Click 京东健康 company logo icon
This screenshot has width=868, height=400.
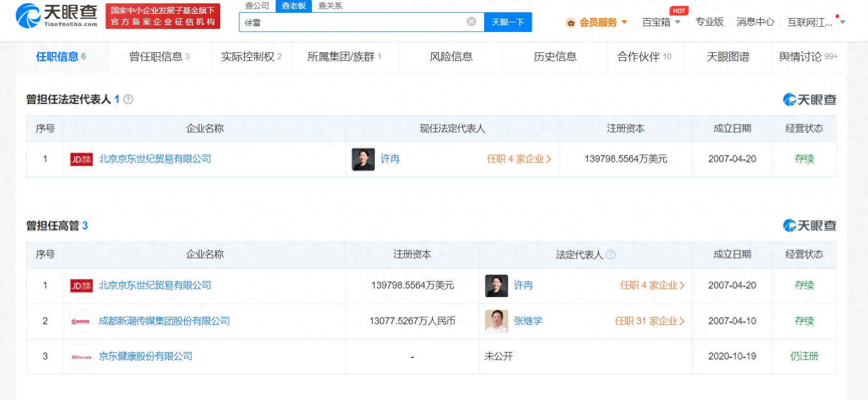point(82,356)
